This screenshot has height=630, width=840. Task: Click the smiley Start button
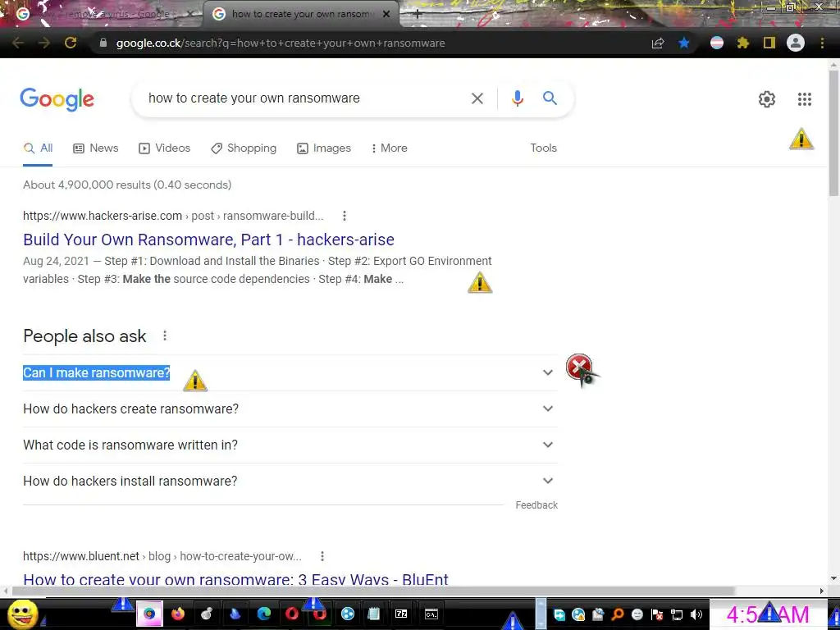pyautogui.click(x=22, y=614)
